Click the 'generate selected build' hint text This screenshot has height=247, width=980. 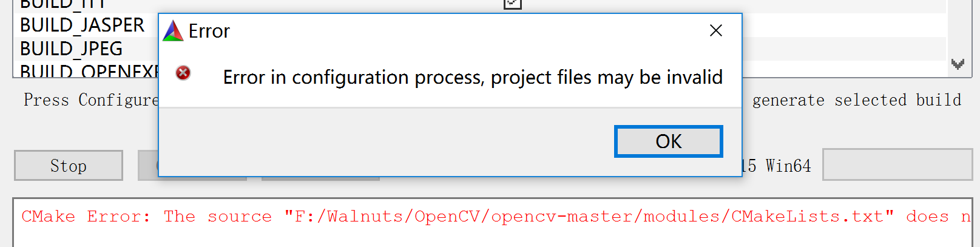(857, 100)
